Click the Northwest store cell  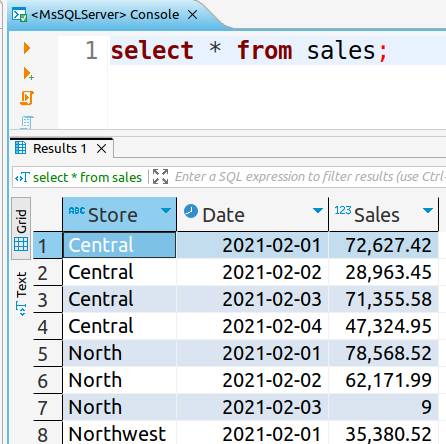(x=119, y=433)
